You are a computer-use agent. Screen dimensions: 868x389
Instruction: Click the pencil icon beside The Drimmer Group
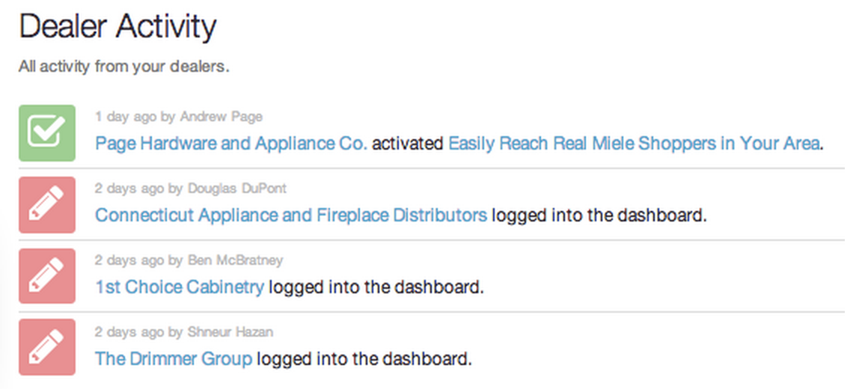click(47, 347)
